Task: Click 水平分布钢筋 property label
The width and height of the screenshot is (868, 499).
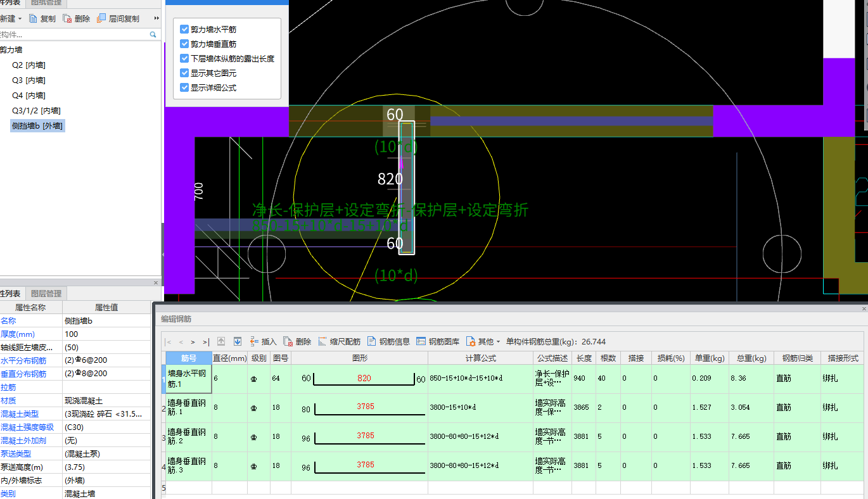Action: click(30, 360)
